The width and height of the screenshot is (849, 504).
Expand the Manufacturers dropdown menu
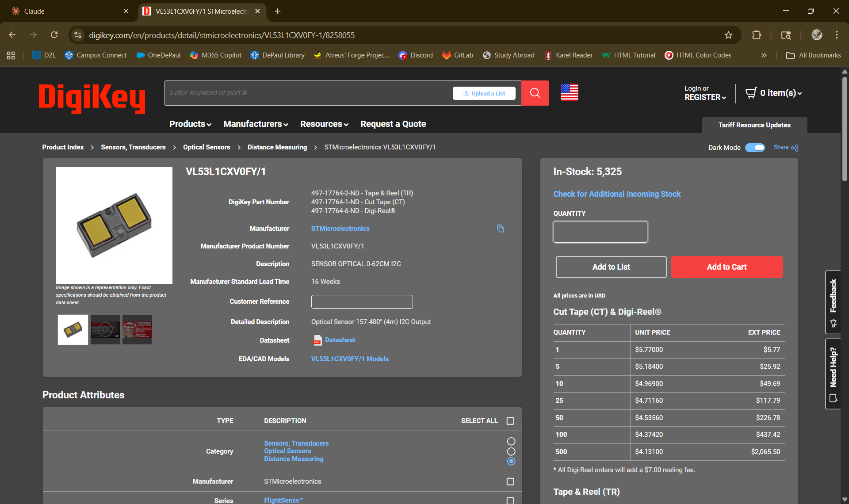click(x=256, y=124)
